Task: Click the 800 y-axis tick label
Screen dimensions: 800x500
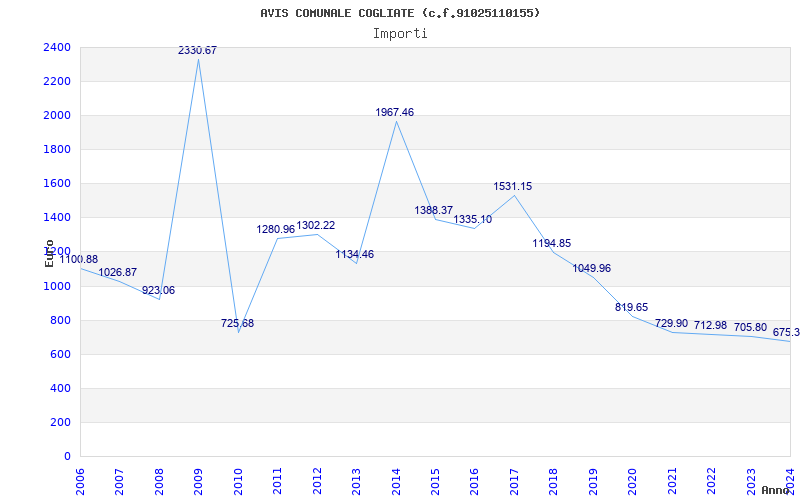Action: pyautogui.click(x=61, y=320)
